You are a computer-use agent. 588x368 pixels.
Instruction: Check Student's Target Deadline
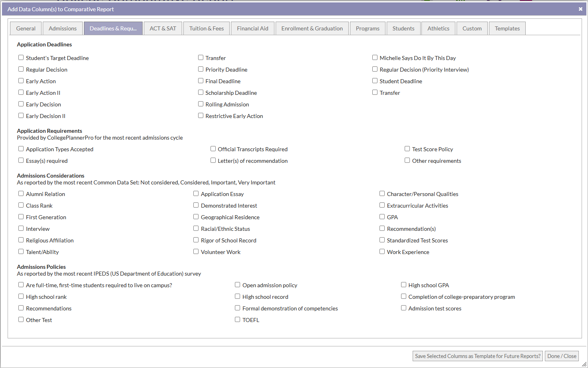pos(21,58)
